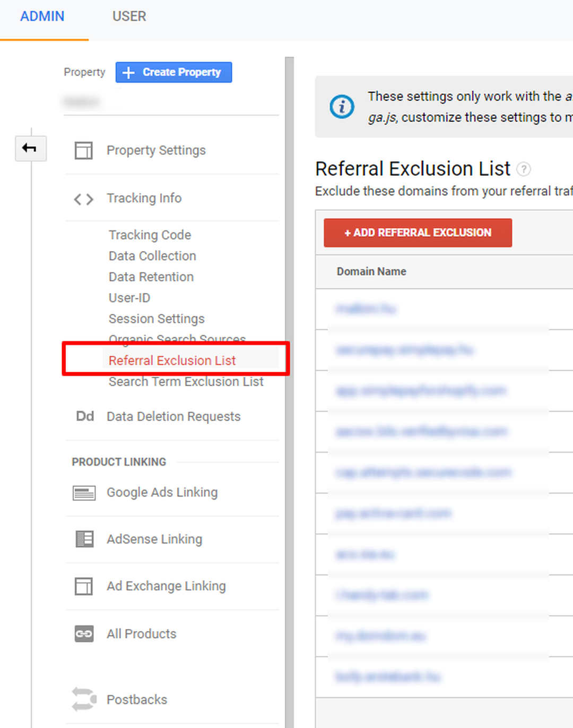Viewport: 573px width, 728px height.
Task: Sort by Domain Name column header
Action: tap(371, 271)
